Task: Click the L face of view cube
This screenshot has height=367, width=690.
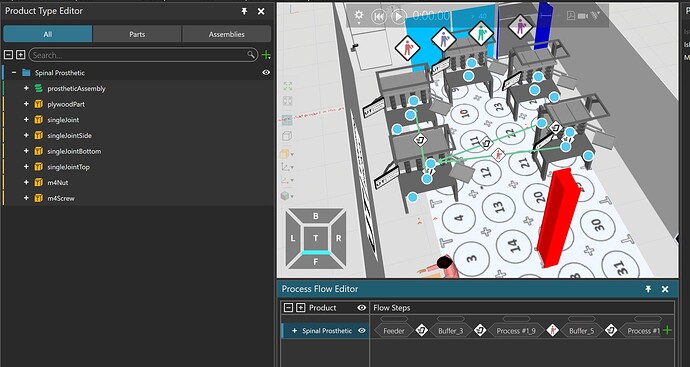Action: point(293,239)
